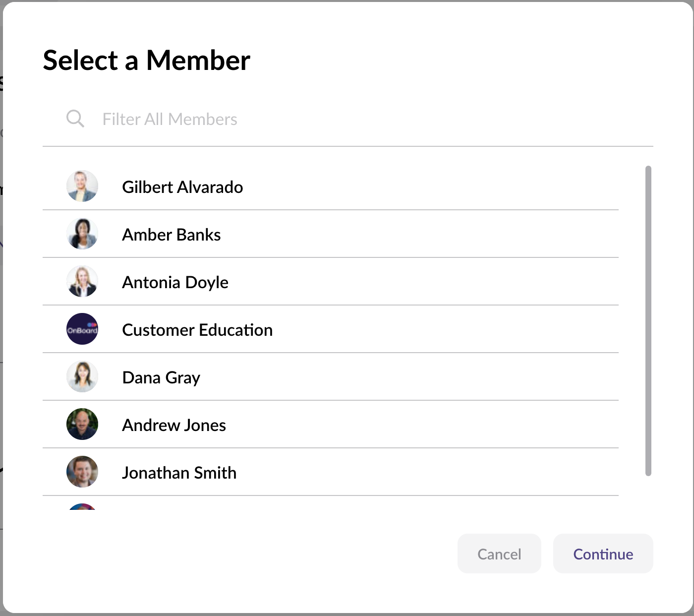Choose Andrew Jones in the list
Image resolution: width=694 pixels, height=616 pixels.
[x=174, y=426]
